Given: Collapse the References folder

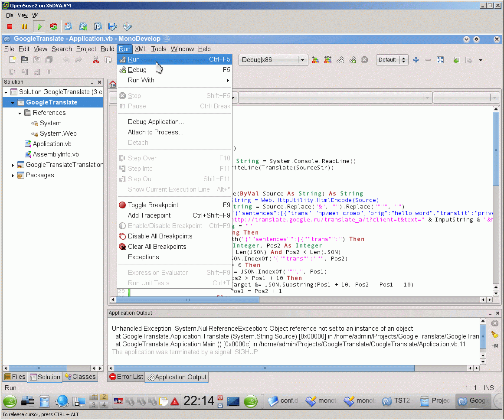Looking at the screenshot, I should coord(20,113).
